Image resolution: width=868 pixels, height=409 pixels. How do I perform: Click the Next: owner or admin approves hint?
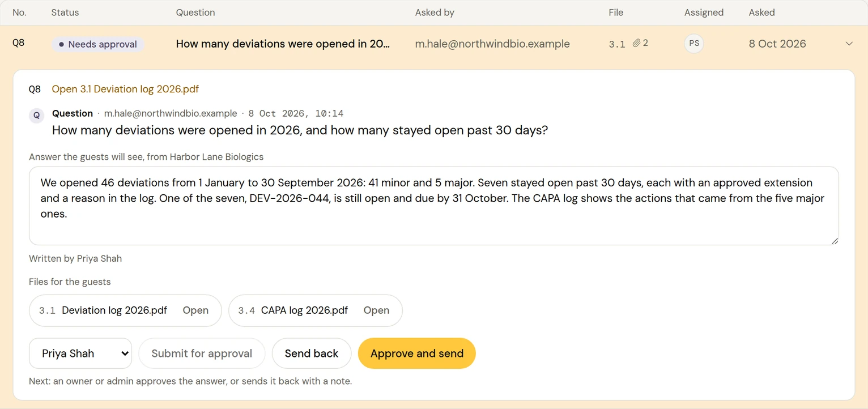tap(190, 381)
